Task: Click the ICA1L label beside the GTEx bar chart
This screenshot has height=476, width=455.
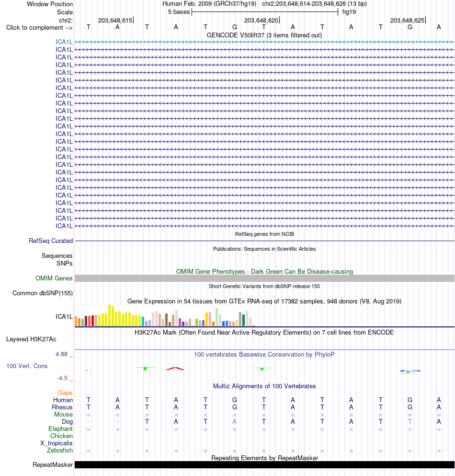Action: pyautogui.click(x=64, y=317)
